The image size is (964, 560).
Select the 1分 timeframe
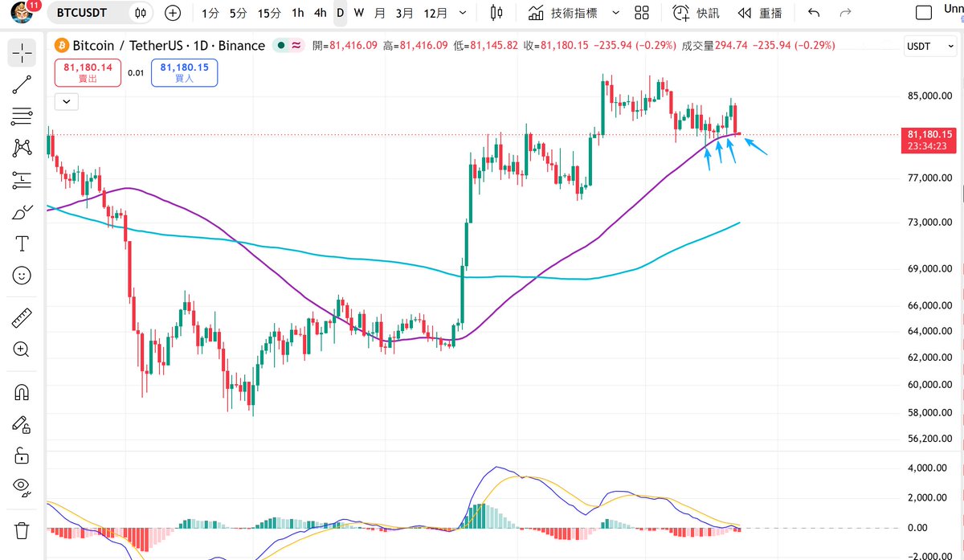click(210, 13)
